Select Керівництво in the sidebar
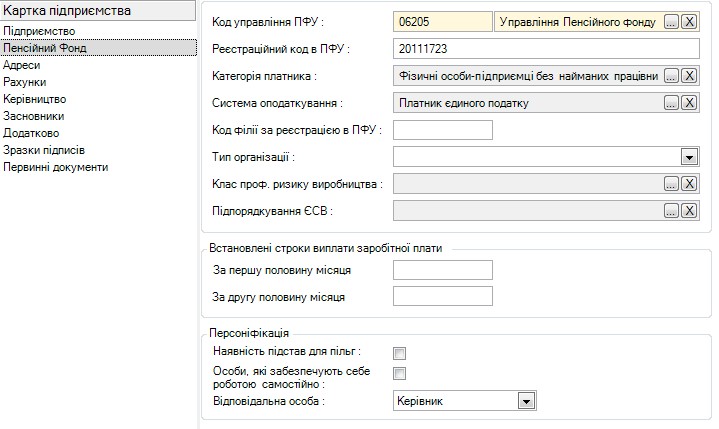719x429 pixels. click(x=35, y=99)
